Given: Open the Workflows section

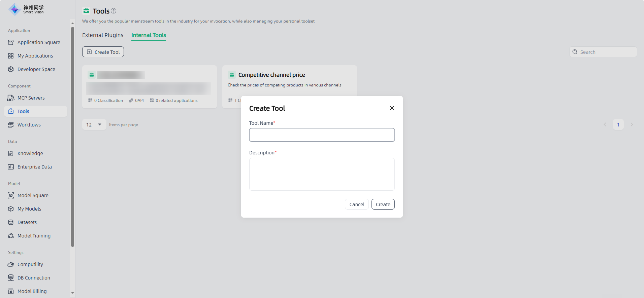Looking at the screenshot, I should tap(29, 125).
